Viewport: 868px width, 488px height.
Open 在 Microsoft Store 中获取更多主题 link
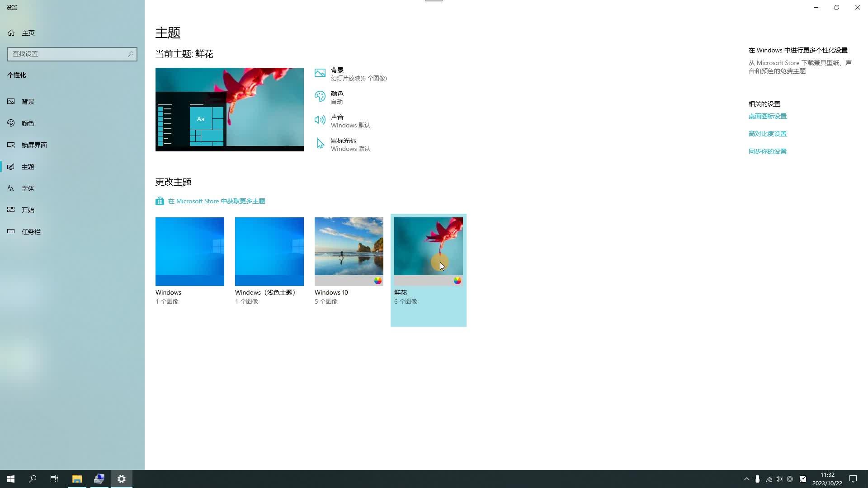click(217, 201)
